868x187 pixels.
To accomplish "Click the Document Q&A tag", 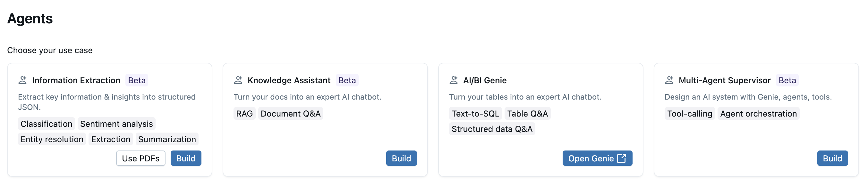I will (291, 114).
